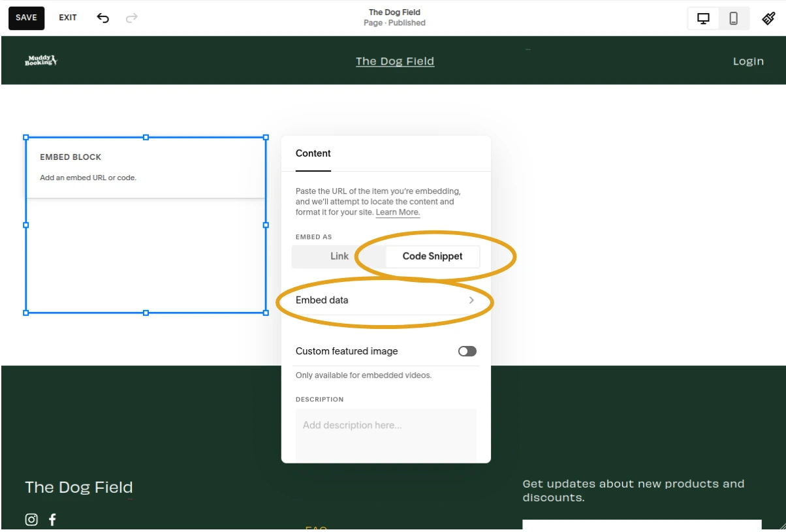The width and height of the screenshot is (786, 532).
Task: Switch to mobile preview icon
Action: pos(734,18)
